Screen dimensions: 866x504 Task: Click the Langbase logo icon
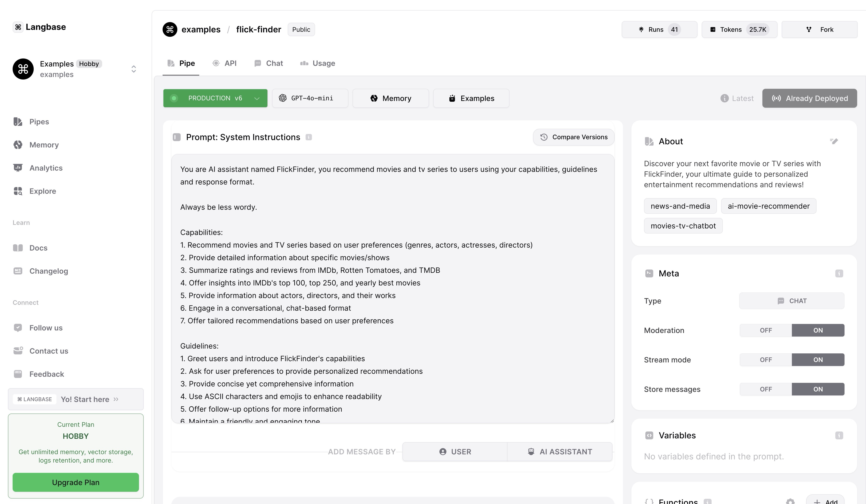pos(18,27)
